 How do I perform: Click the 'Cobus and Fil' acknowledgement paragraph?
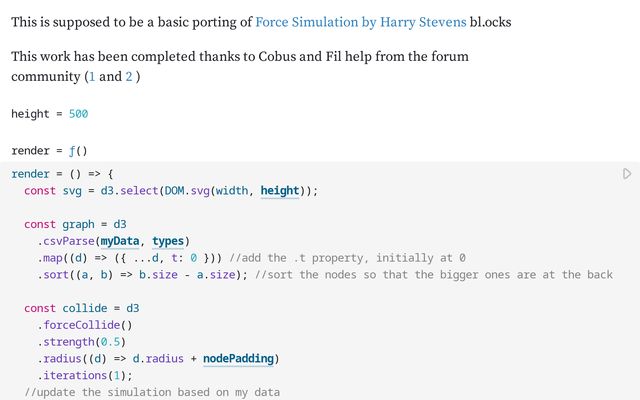point(240,57)
